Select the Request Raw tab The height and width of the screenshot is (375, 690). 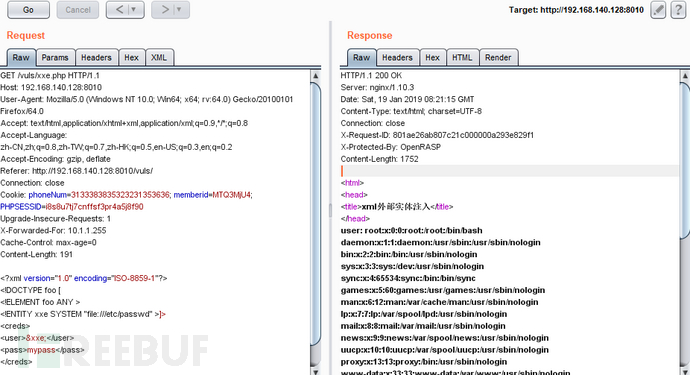21,58
